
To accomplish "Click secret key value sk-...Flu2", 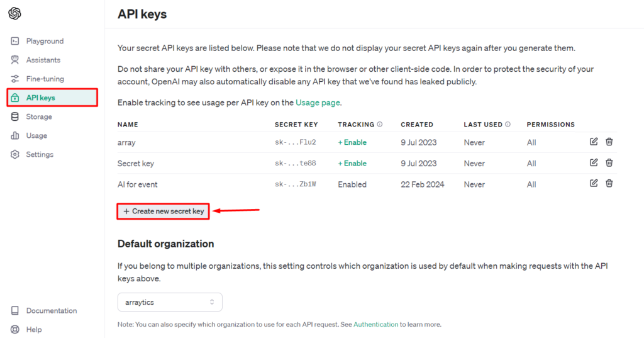I will (296, 142).
